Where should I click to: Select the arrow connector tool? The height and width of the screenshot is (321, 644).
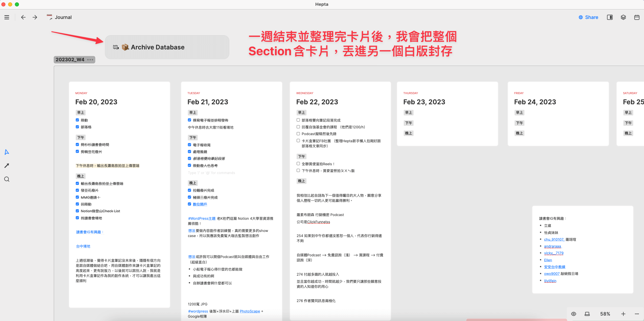point(7,166)
